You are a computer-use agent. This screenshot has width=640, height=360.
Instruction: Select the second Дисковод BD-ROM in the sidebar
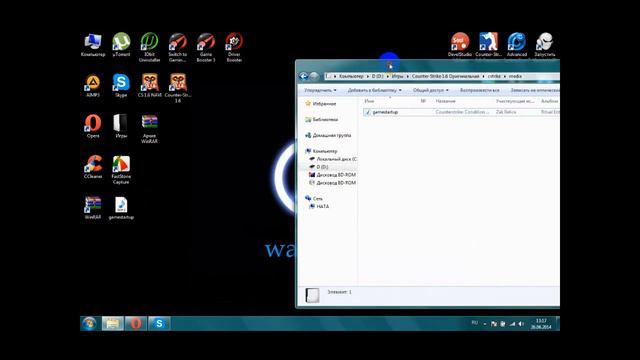click(x=332, y=183)
